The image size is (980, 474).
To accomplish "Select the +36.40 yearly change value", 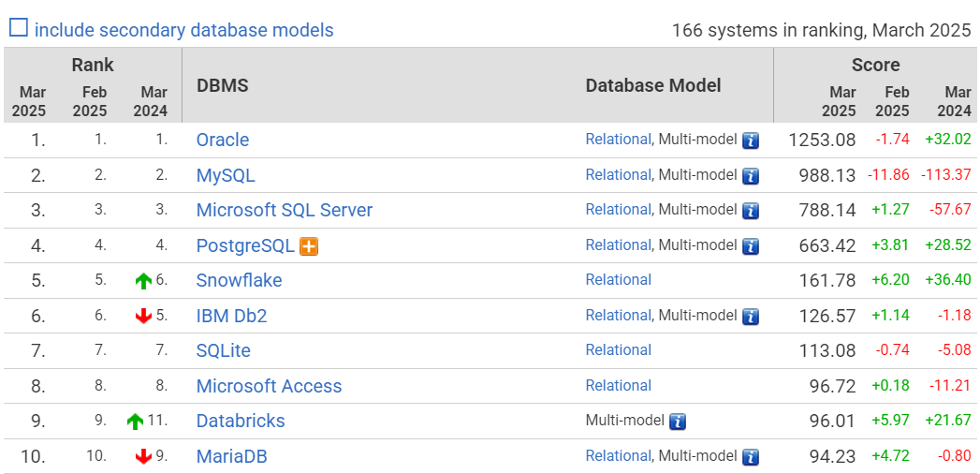I will tap(949, 281).
